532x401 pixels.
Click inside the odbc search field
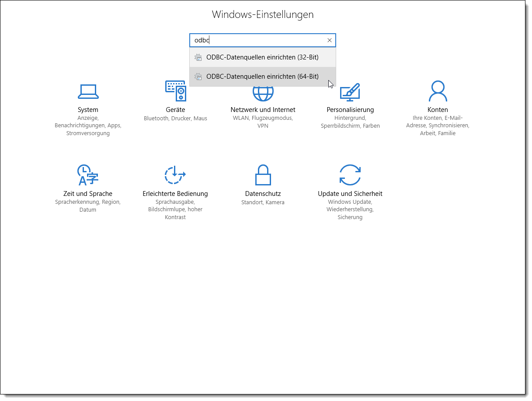(258, 40)
